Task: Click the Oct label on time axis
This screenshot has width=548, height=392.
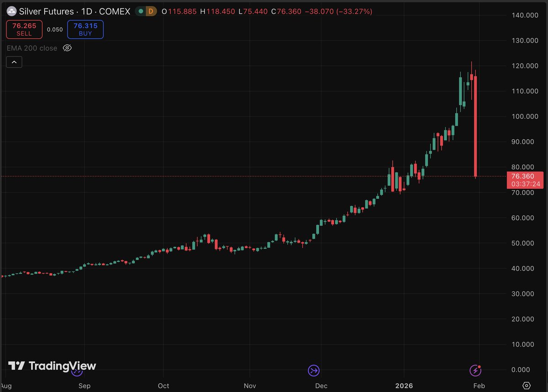Action: [163, 386]
